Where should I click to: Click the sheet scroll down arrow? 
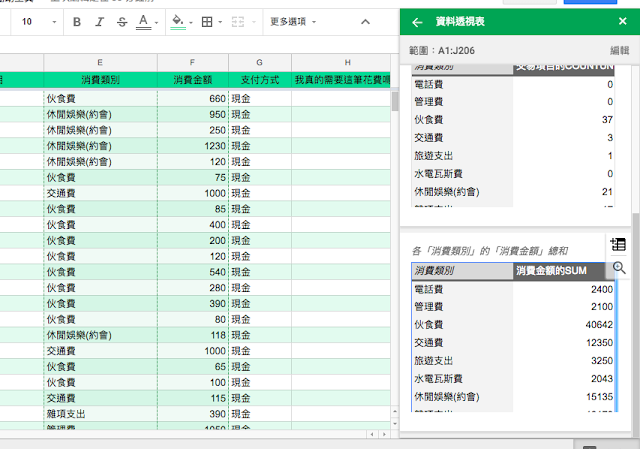click(x=395, y=424)
